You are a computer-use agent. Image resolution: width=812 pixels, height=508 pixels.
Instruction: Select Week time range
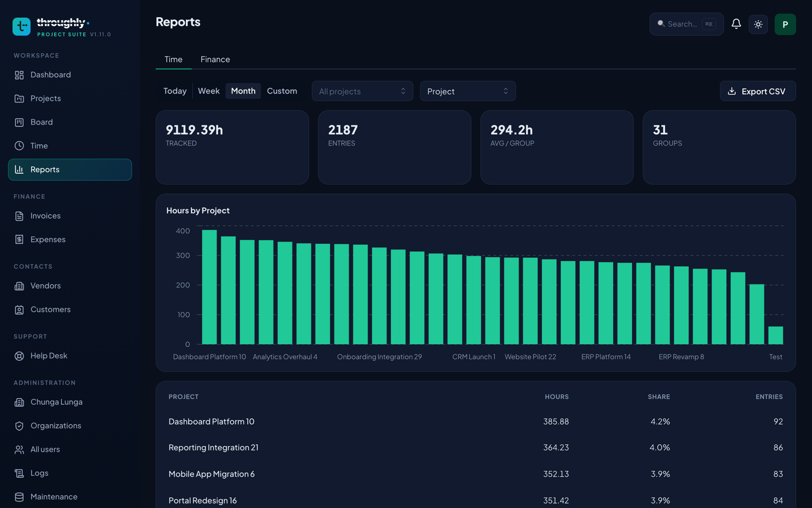click(x=209, y=91)
